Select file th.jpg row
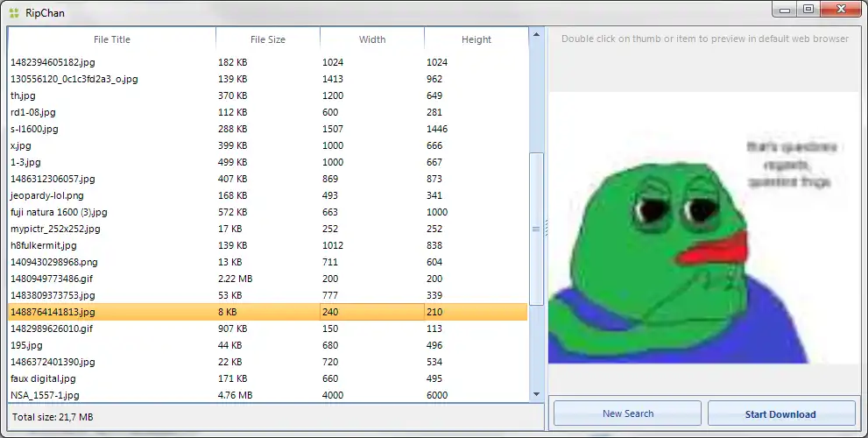Screen dimensions: 868x438 [268, 95]
